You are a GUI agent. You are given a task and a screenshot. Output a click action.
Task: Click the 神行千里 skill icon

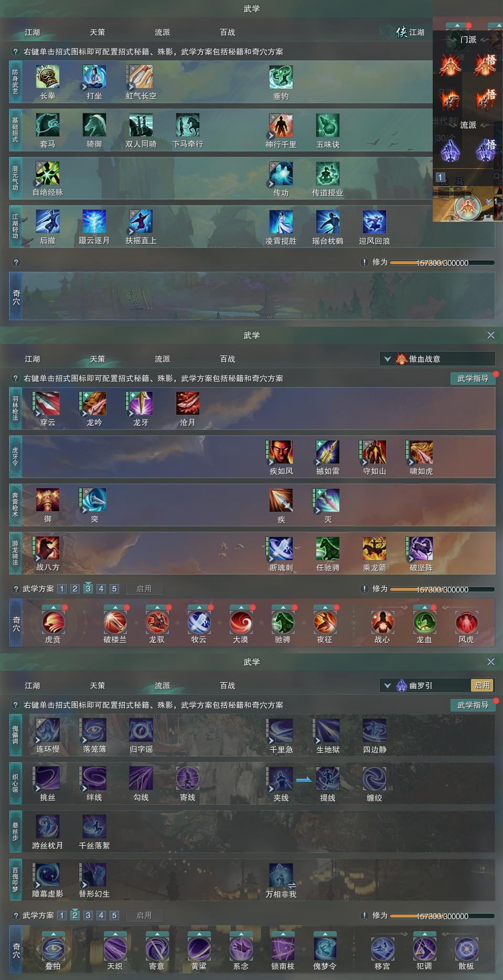pyautogui.click(x=281, y=125)
